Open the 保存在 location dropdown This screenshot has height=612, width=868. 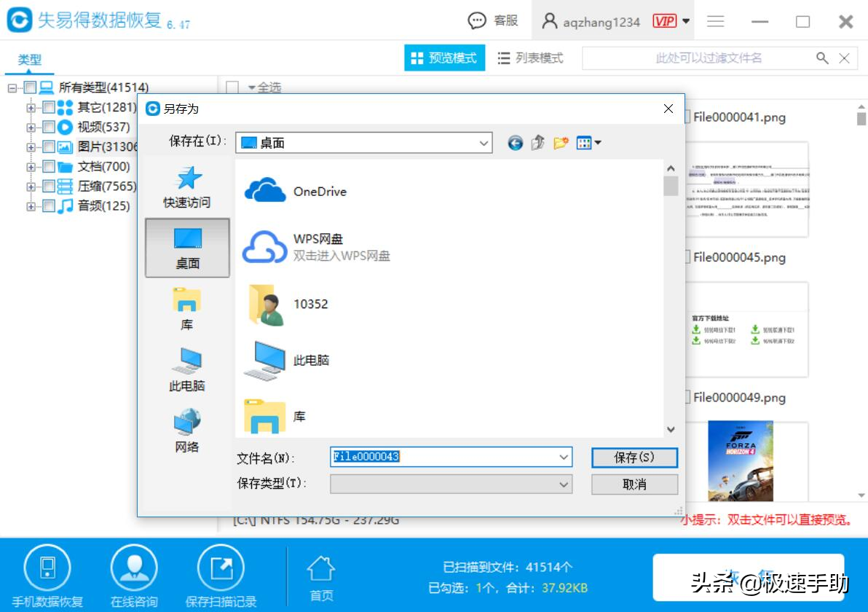[484, 143]
